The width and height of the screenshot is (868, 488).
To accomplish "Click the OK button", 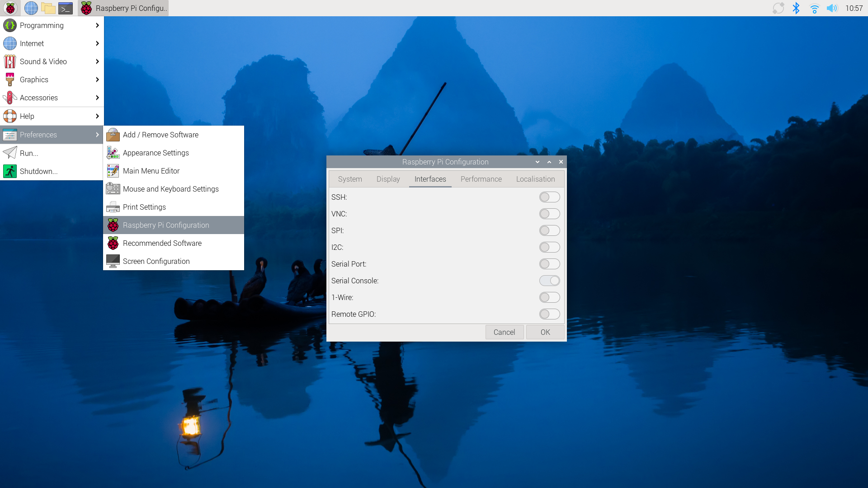I will point(545,332).
